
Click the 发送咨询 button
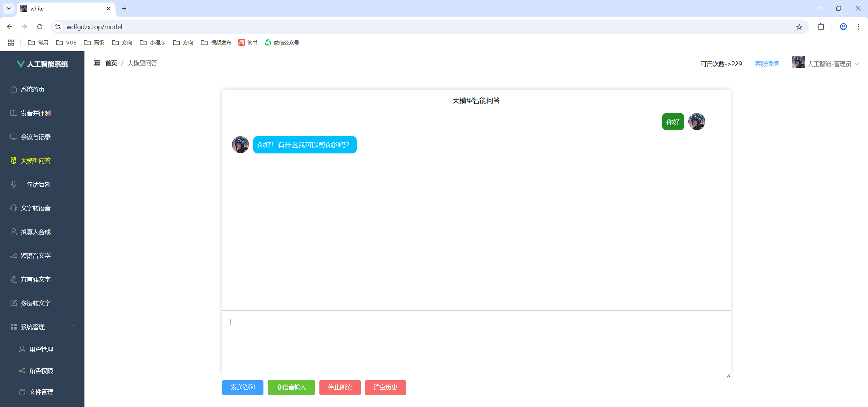click(x=243, y=387)
